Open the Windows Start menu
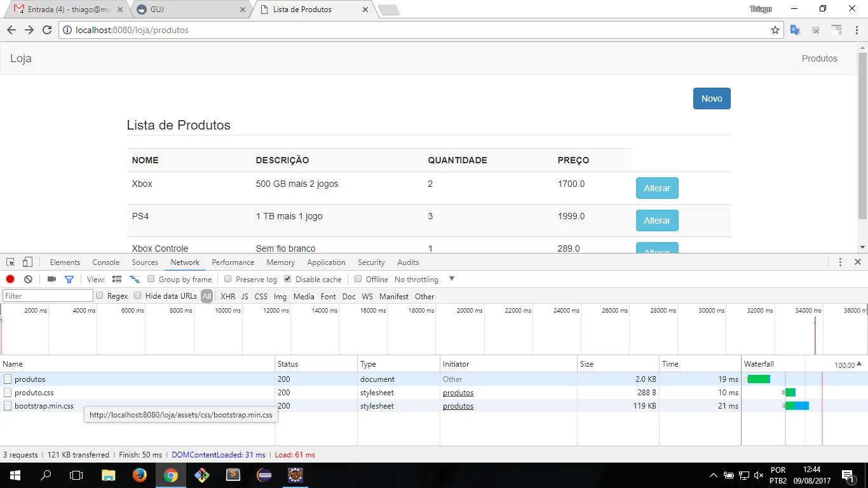 (14, 475)
